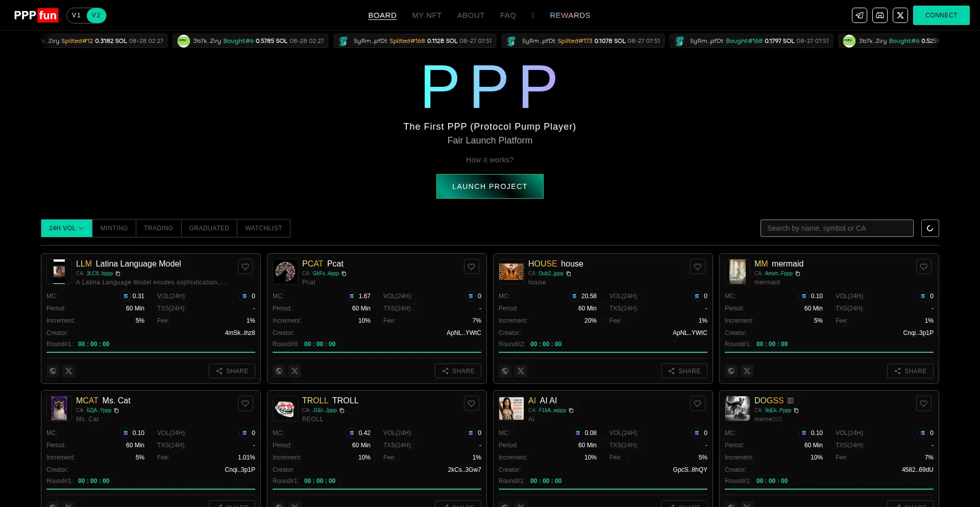Open website globe icon on LLM card
The image size is (980, 507).
click(53, 371)
